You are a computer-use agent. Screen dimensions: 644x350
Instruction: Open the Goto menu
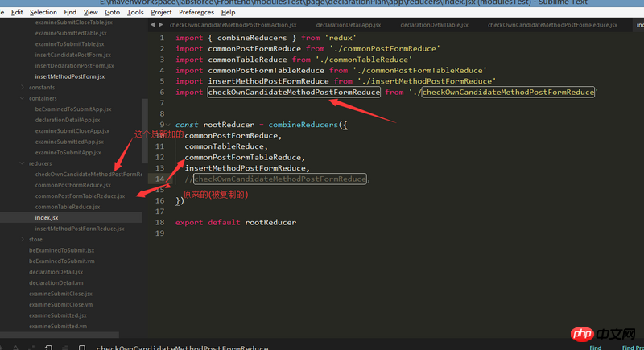[x=112, y=12]
